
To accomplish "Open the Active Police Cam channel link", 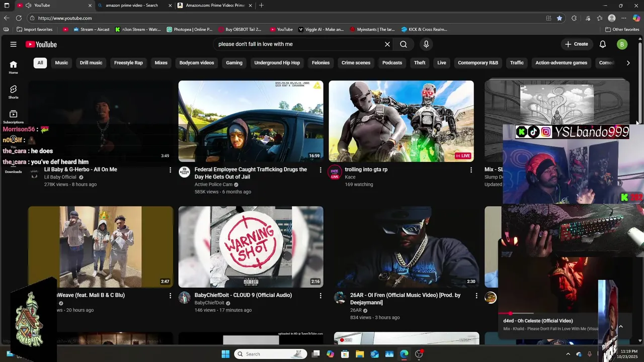I will coord(213,185).
